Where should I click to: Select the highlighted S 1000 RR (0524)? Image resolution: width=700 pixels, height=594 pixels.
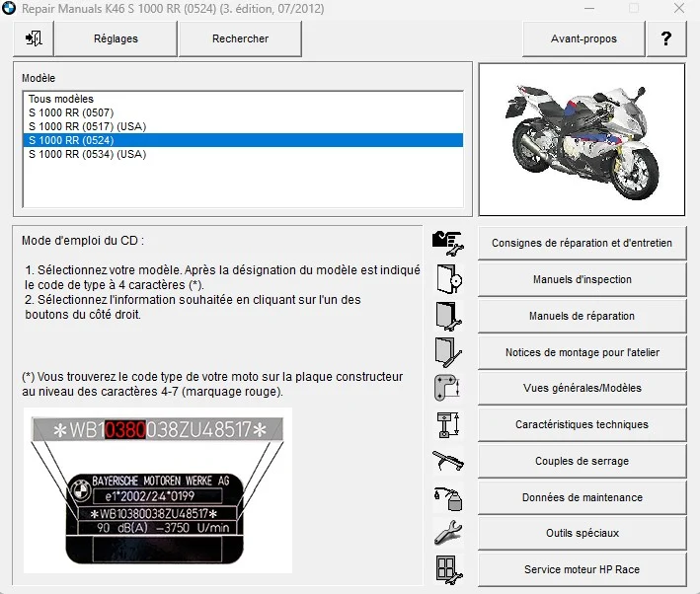coord(243,140)
